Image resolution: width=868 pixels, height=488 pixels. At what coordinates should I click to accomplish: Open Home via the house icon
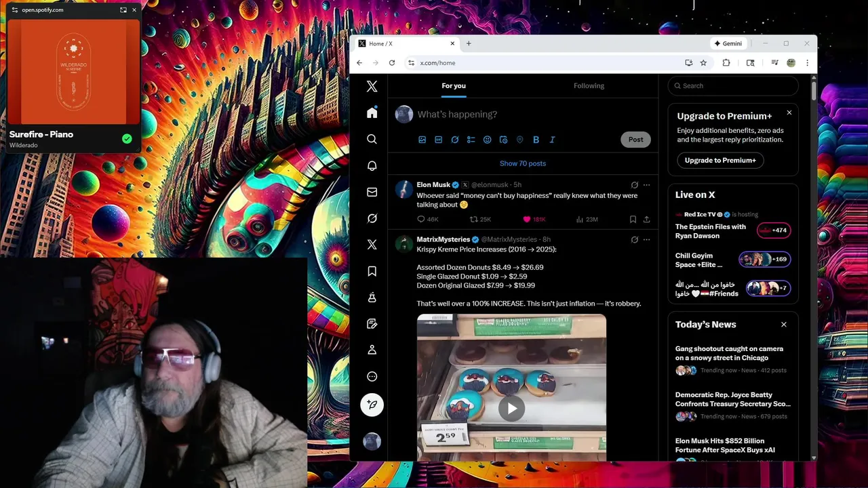point(372,113)
